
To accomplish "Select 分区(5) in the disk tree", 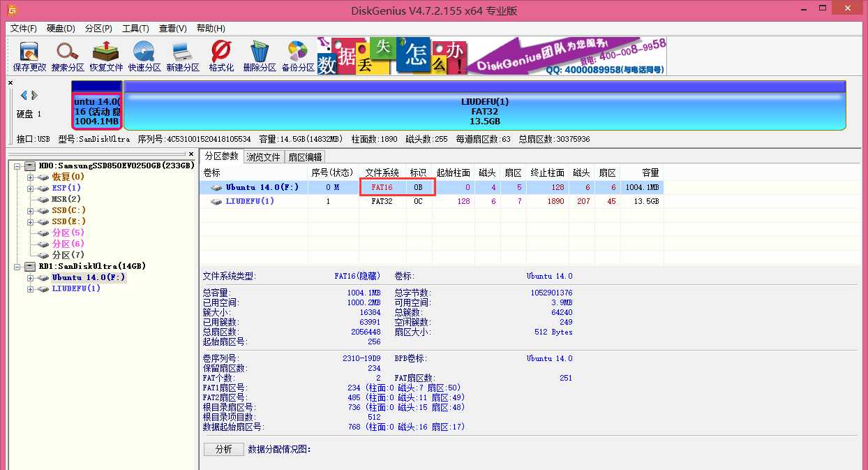I will pyautogui.click(x=68, y=233).
